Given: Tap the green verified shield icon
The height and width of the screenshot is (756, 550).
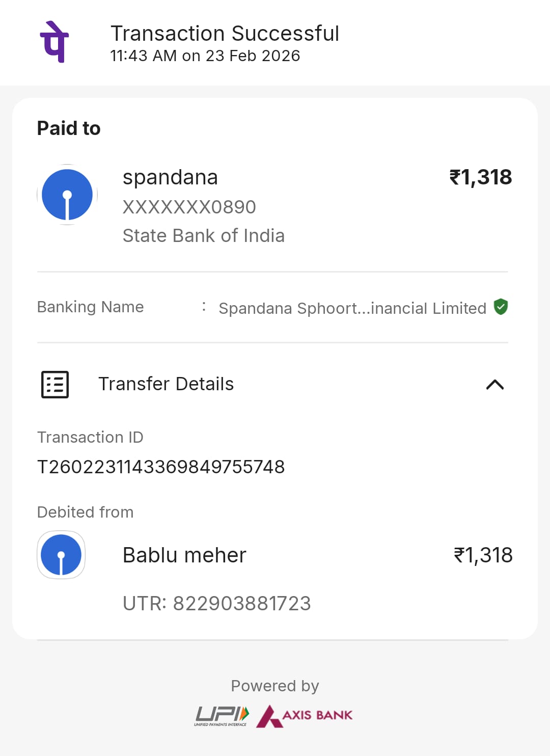Looking at the screenshot, I should tap(501, 307).
